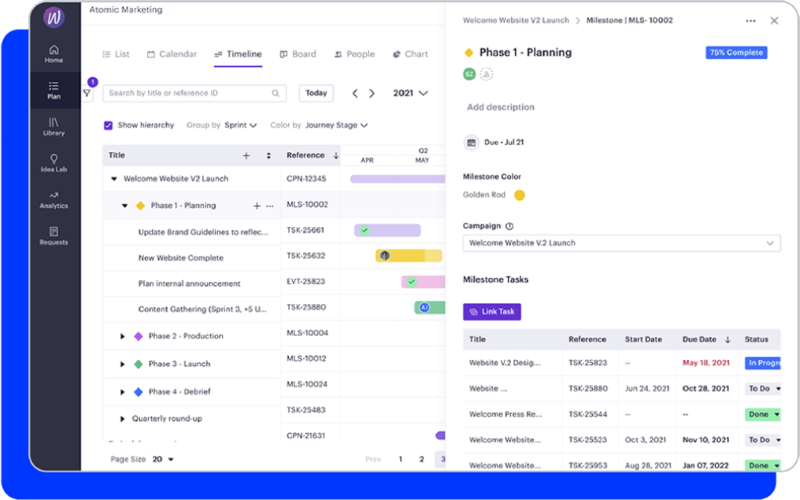Open In Progress status for TSK-25823
Screen dimensions: 800x500
point(763,363)
